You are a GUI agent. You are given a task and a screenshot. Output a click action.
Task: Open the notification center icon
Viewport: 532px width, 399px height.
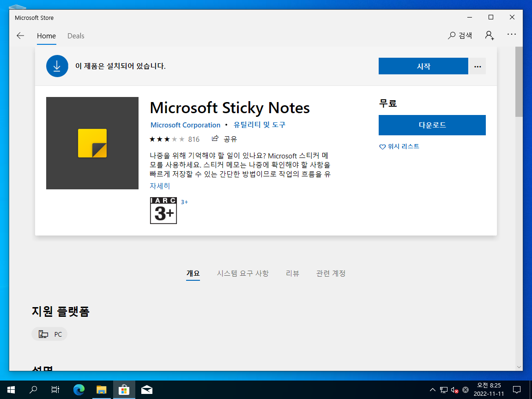tap(517, 390)
